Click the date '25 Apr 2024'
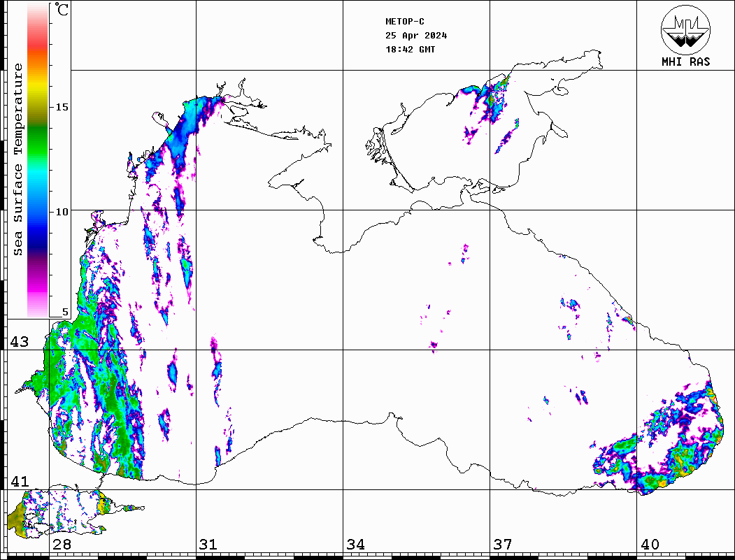The image size is (735, 560). click(416, 36)
